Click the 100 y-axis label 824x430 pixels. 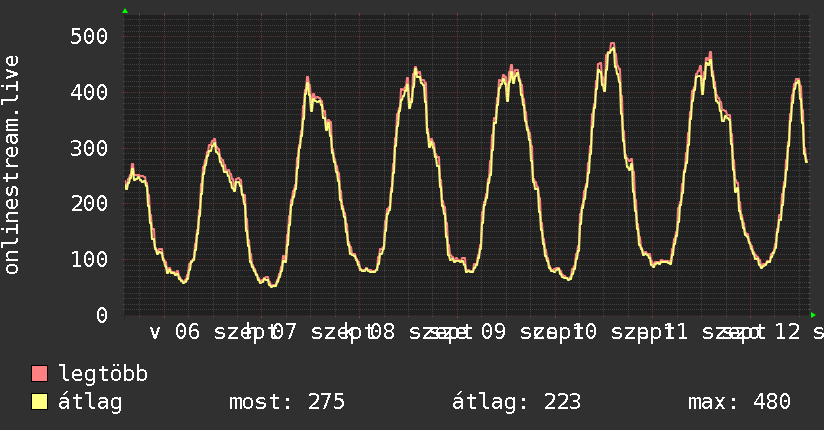89,259
